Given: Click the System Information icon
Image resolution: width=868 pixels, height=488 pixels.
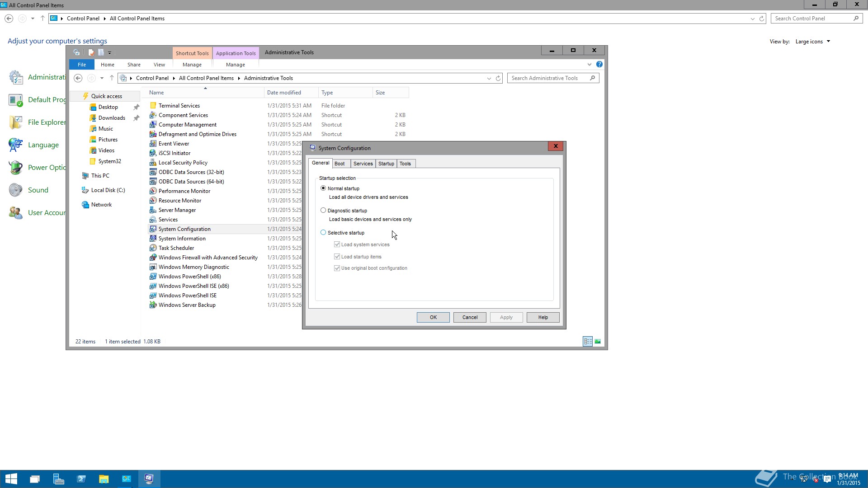Looking at the screenshot, I should 153,239.
